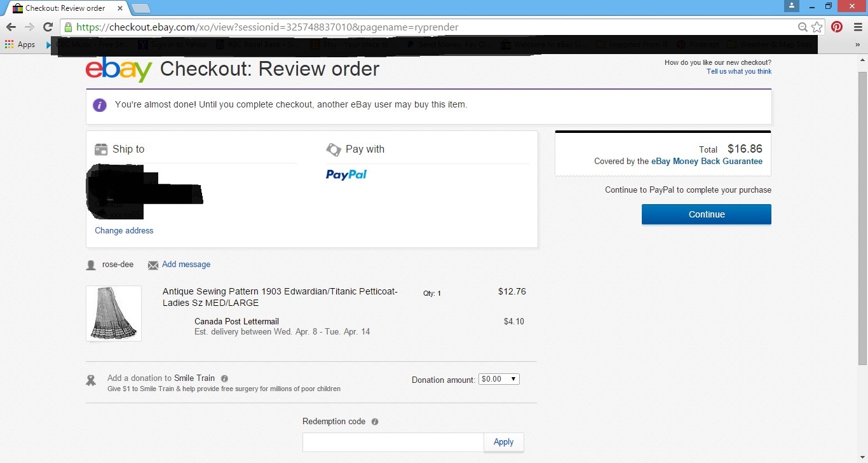Click the vertical scrollbar down arrow
This screenshot has height=463, width=868.
862,457
